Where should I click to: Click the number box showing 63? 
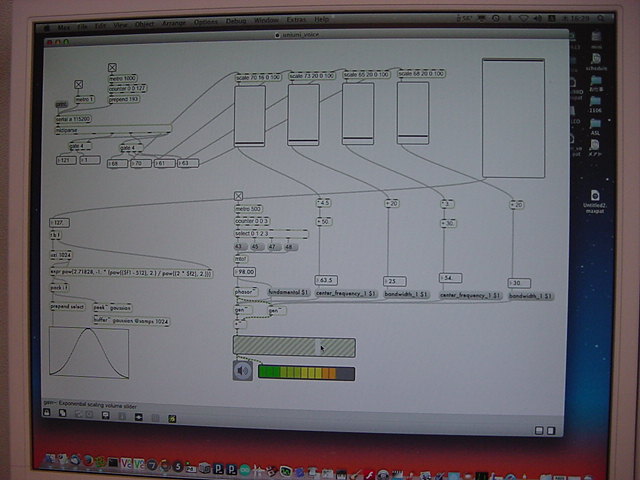[188, 163]
